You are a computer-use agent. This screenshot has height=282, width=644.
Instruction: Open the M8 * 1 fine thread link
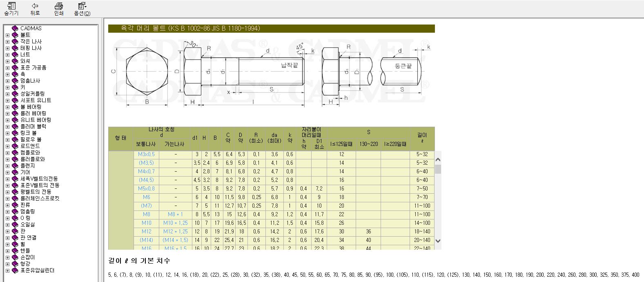[176, 215]
